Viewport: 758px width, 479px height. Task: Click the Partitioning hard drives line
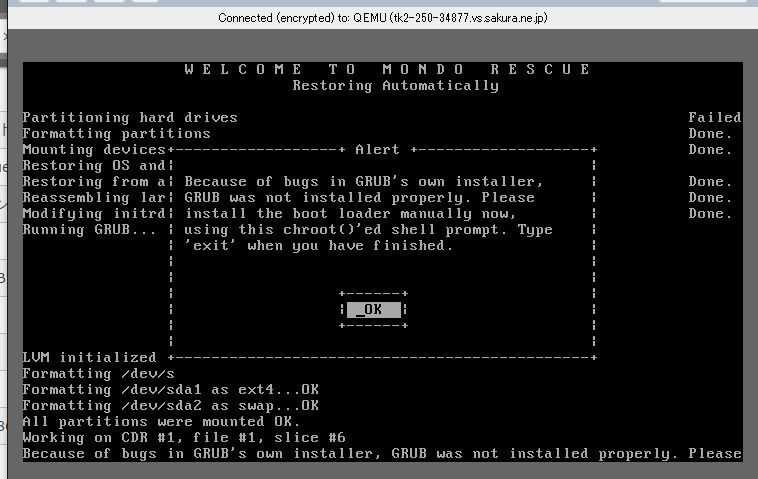[x=130, y=118]
